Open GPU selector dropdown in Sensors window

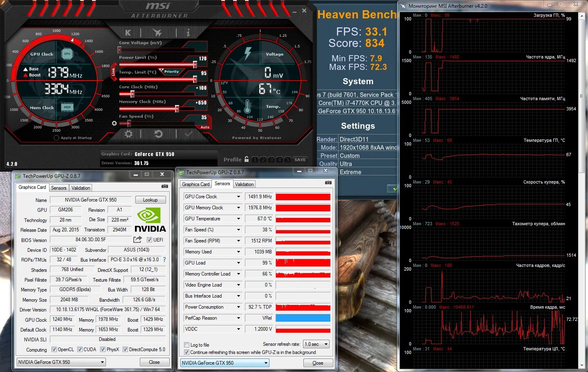click(x=224, y=363)
